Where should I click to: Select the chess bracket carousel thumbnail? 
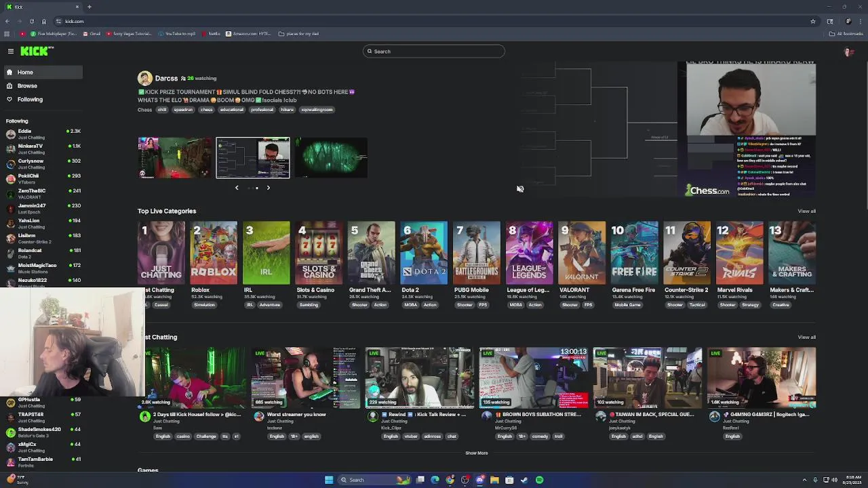[253, 158]
